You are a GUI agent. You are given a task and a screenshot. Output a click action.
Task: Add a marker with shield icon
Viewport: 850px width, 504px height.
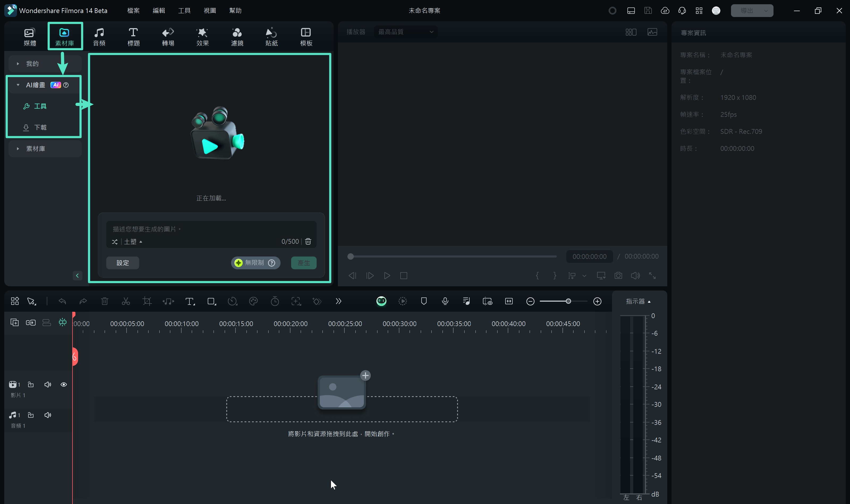[x=424, y=301]
